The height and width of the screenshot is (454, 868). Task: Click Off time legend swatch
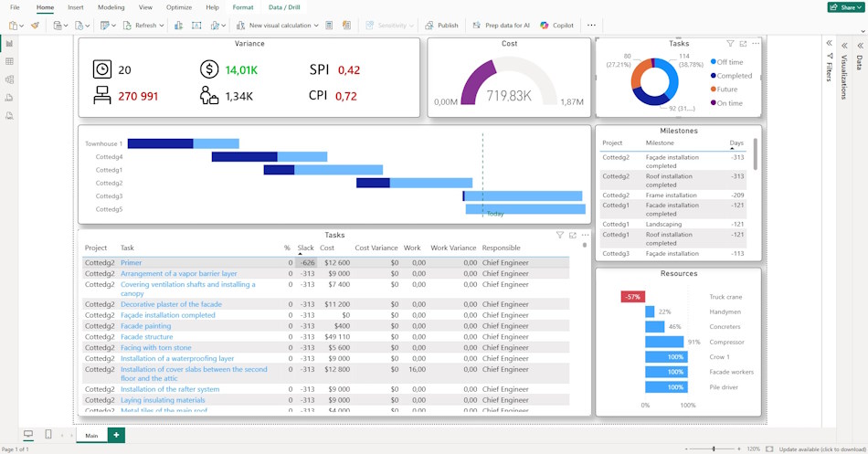pos(714,62)
